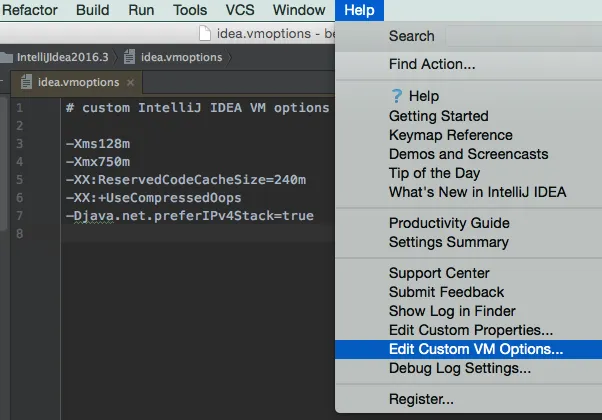Open Keymap Reference from Help menu
Screen dimensions: 602x420
click(x=450, y=135)
